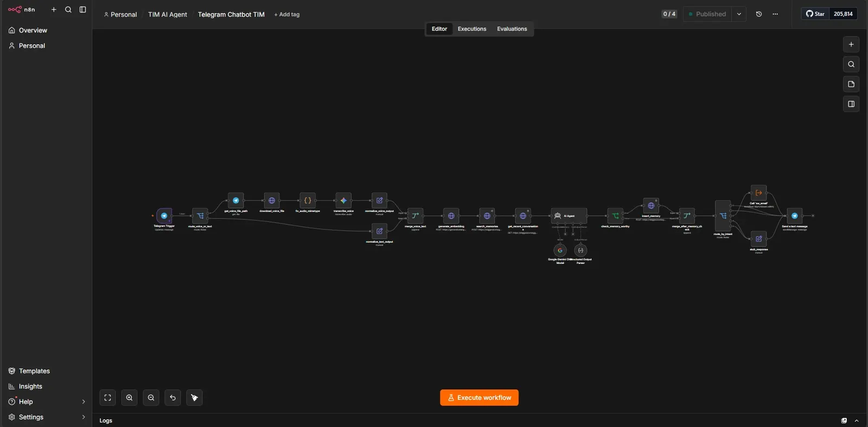Image resolution: width=868 pixels, height=427 pixels.
Task: Reset the canvas zoom level
Action: coord(173,398)
